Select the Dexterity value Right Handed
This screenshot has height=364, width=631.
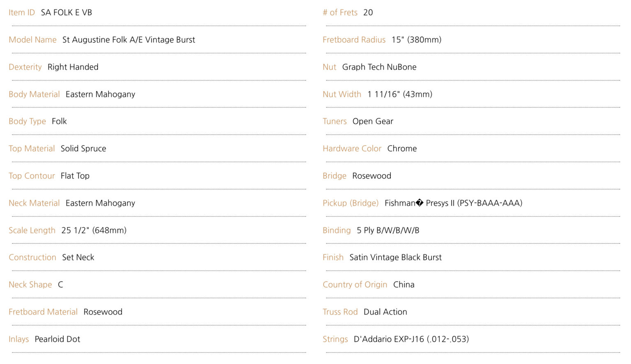[x=73, y=67]
